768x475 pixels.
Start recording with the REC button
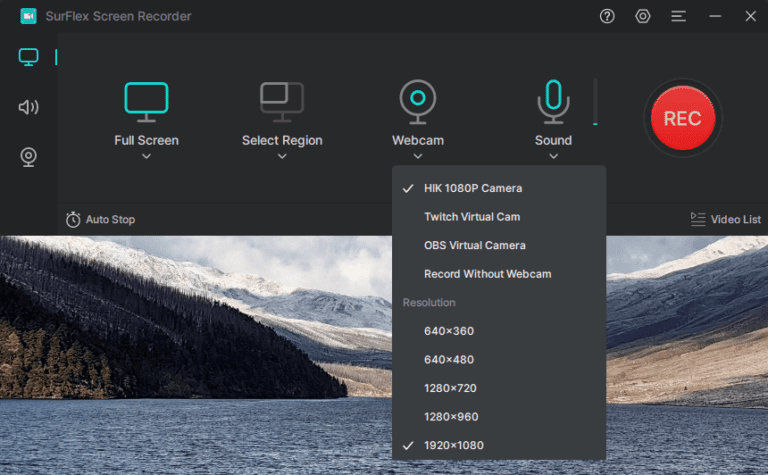[683, 118]
